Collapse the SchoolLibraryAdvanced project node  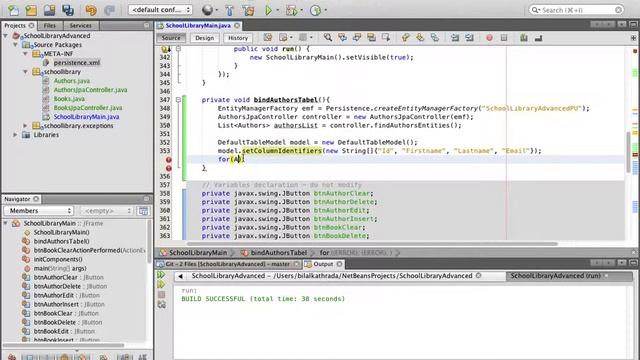[6, 36]
